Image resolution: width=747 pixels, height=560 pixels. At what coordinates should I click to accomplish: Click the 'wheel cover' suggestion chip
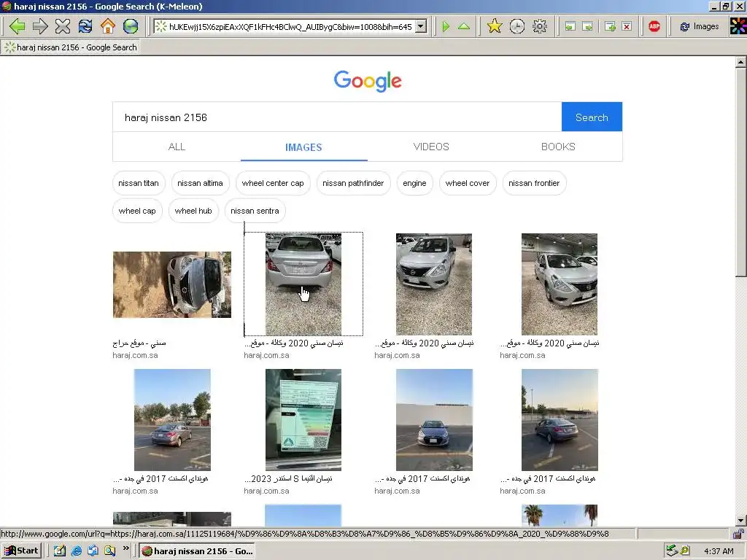pyautogui.click(x=468, y=183)
